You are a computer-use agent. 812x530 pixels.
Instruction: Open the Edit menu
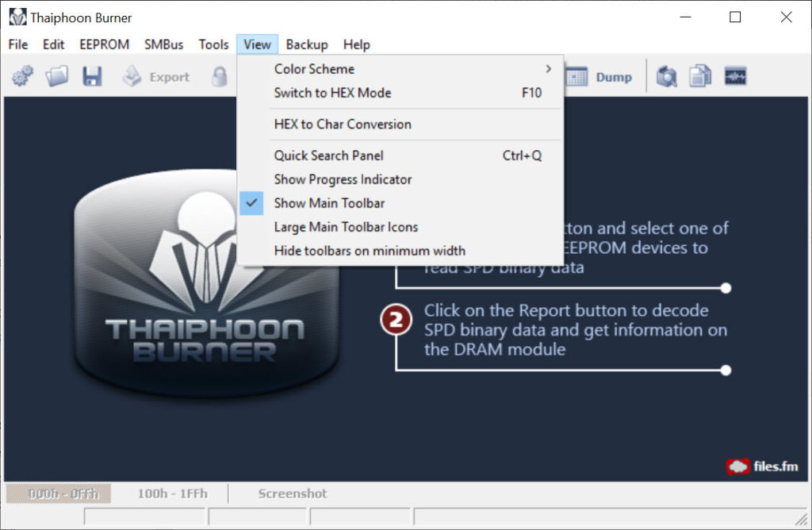pos(53,44)
